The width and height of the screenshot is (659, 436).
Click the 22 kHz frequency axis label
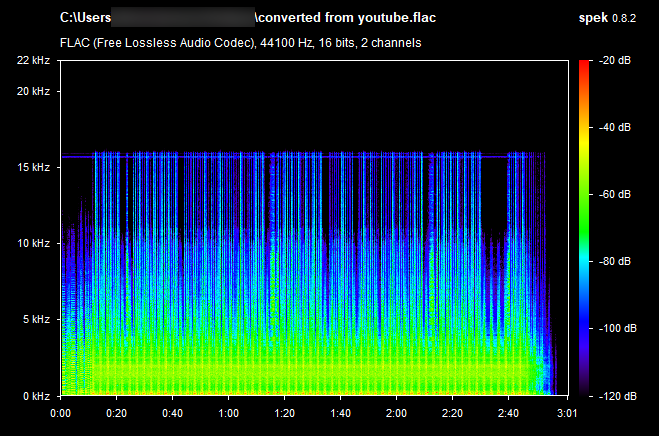pyautogui.click(x=36, y=61)
